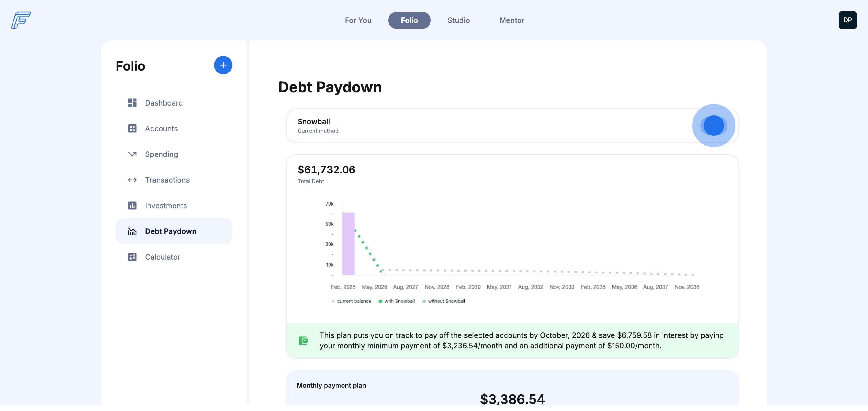The height and width of the screenshot is (411, 868).
Task: Open the DP profile avatar menu
Action: pos(847,20)
